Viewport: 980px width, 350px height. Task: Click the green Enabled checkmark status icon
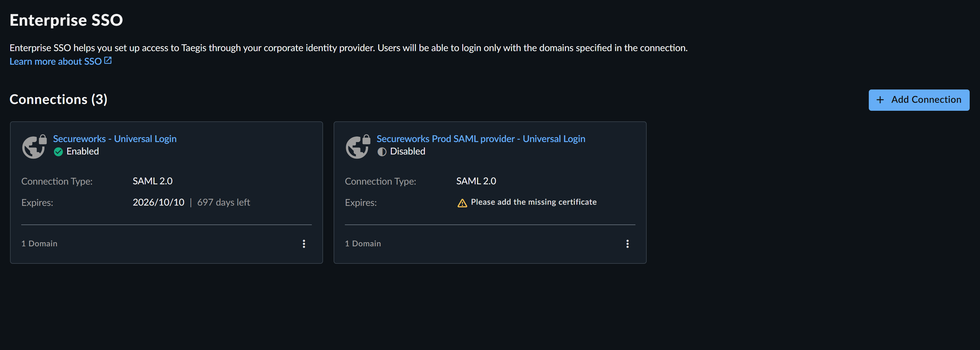click(x=58, y=152)
